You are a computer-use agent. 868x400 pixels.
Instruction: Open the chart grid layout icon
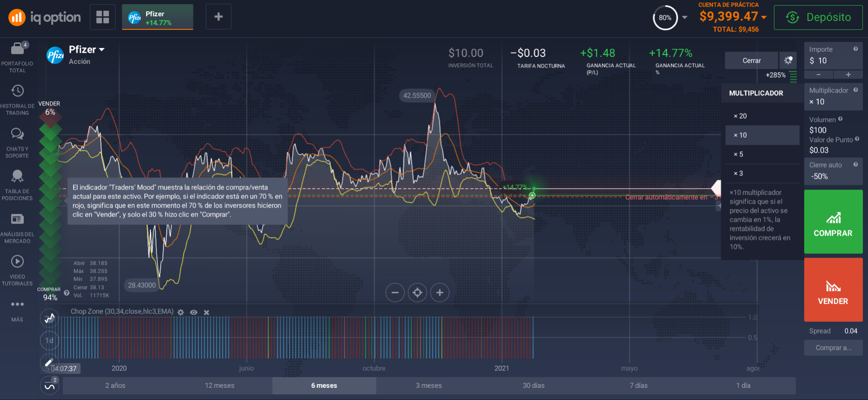coord(102,17)
